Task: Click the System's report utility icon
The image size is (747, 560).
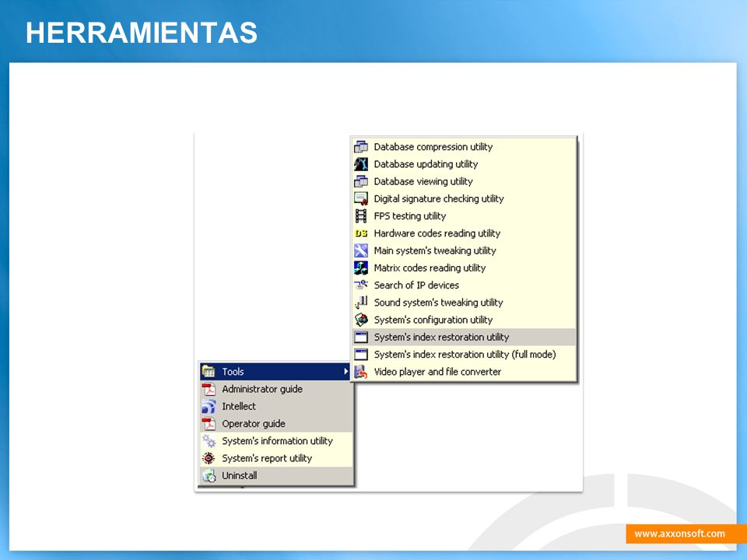Action: pyautogui.click(x=209, y=458)
